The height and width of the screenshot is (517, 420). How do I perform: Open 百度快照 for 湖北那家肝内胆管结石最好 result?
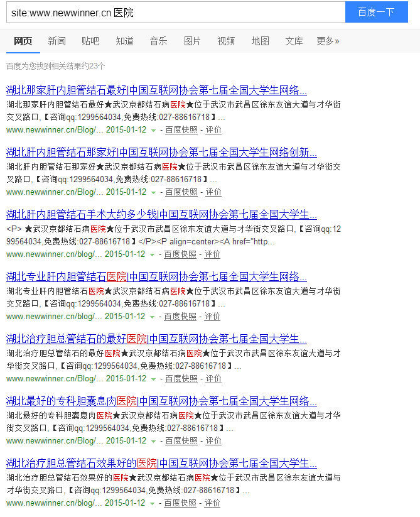181,130
